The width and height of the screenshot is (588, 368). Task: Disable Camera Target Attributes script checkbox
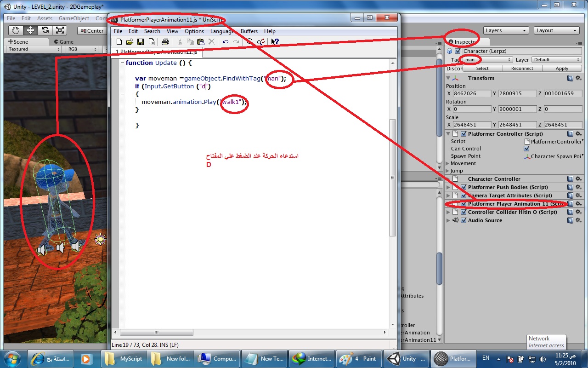(464, 195)
